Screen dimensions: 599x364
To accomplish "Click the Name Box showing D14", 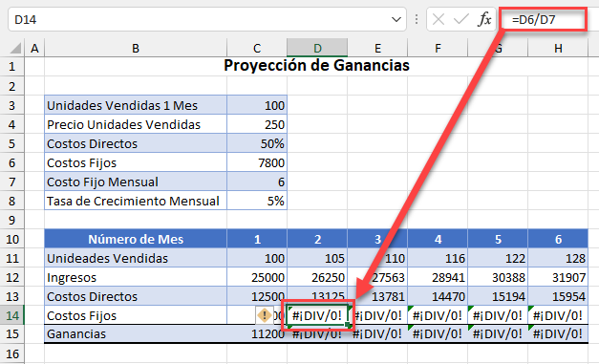I will [206, 19].
